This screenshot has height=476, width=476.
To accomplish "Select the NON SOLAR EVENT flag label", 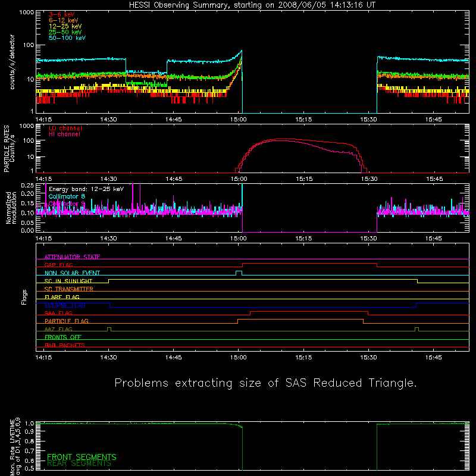I will pyautogui.click(x=72, y=273).
